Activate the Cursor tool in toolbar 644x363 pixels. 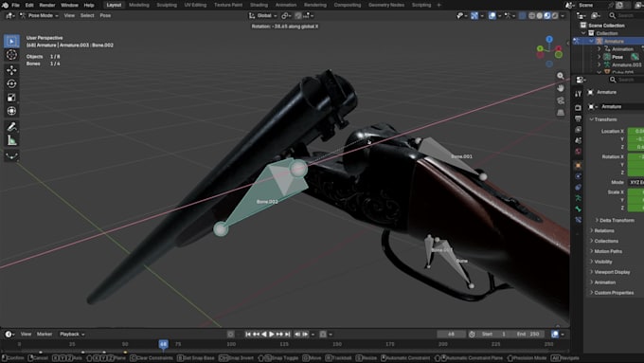11,55
